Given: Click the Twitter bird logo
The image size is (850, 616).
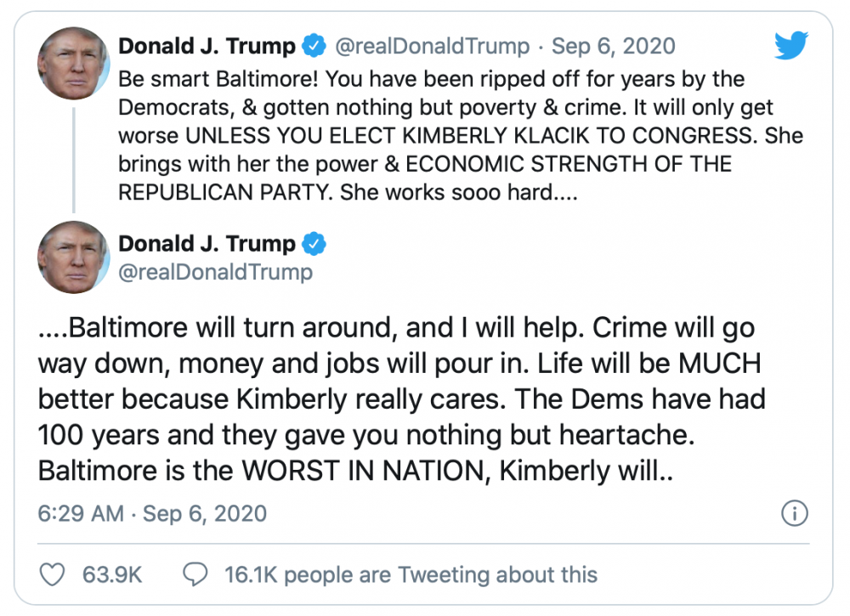Looking at the screenshot, I should click(791, 48).
